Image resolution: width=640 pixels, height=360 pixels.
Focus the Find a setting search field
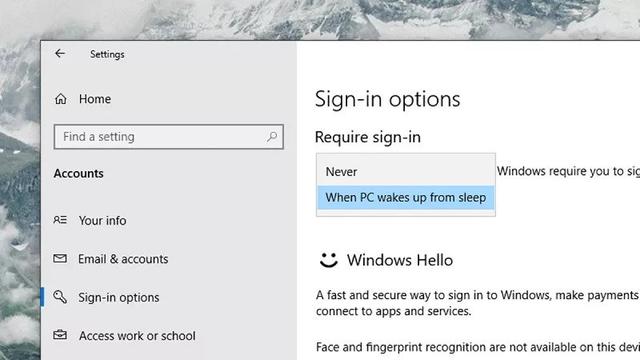tap(169, 137)
